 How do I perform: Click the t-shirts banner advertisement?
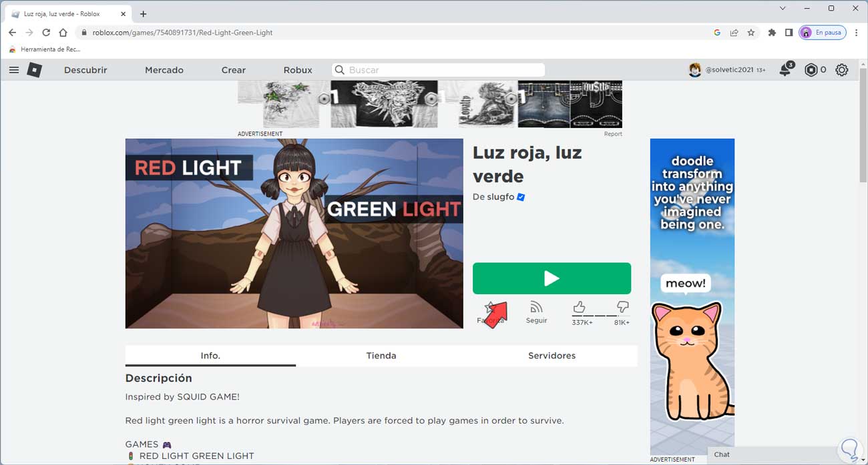pos(430,104)
